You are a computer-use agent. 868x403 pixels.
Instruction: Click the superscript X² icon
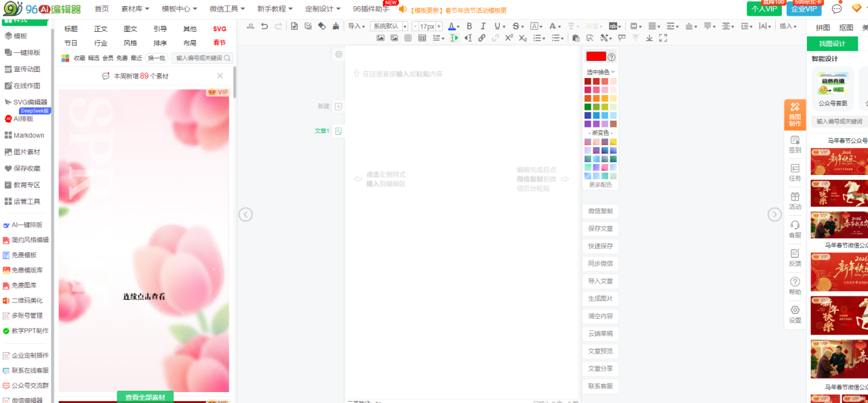pyautogui.click(x=509, y=38)
